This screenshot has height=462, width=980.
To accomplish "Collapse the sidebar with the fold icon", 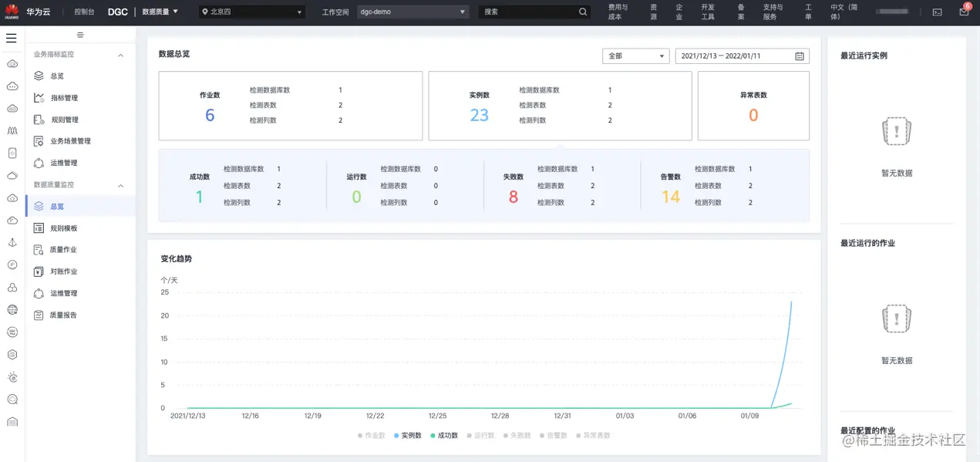I will [x=80, y=35].
